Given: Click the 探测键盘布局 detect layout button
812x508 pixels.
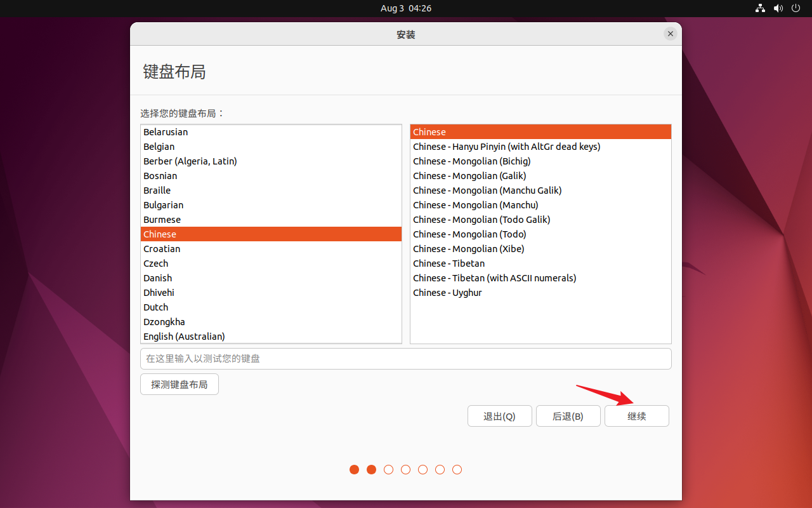Looking at the screenshot, I should coord(179,385).
